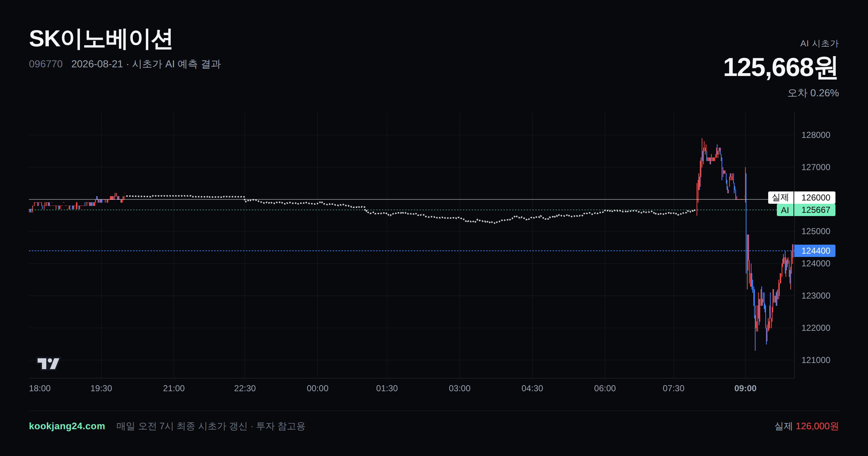Click the bold 09:00 time axis label
This screenshot has width=868, height=456.
(x=745, y=388)
